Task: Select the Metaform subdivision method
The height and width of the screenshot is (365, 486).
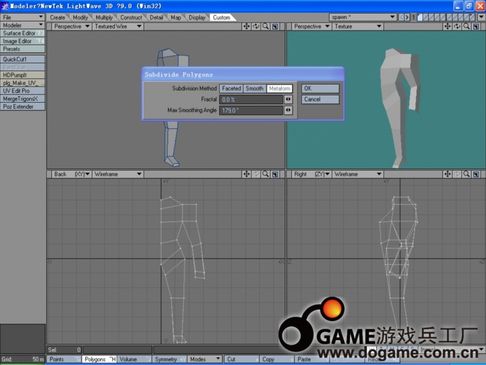Action: point(280,88)
